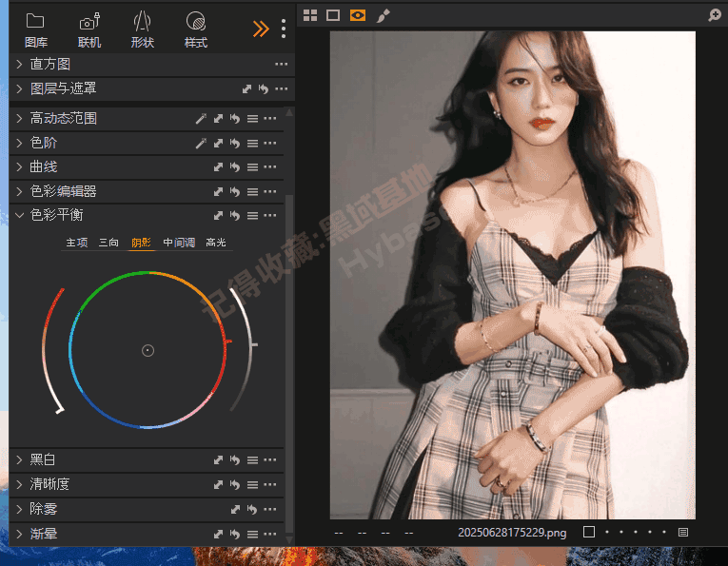
Task: Click the orange double-arrow more tabs icon
Action: coord(261,29)
